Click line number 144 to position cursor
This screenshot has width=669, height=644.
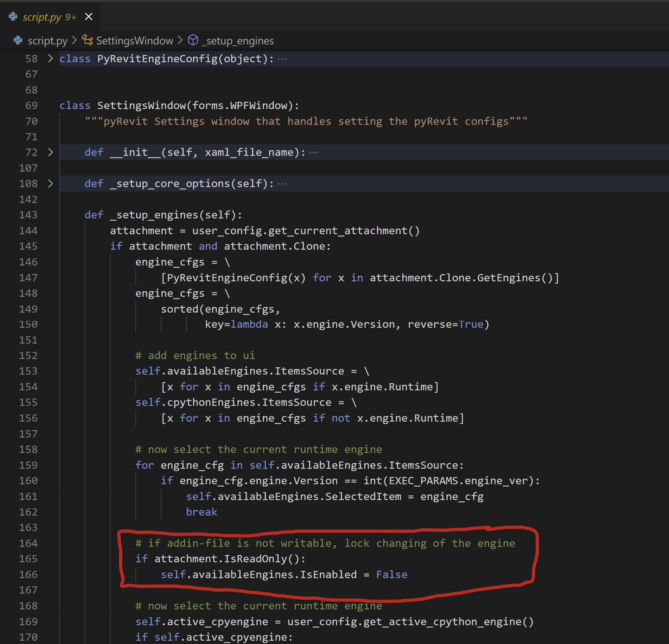[x=29, y=231]
